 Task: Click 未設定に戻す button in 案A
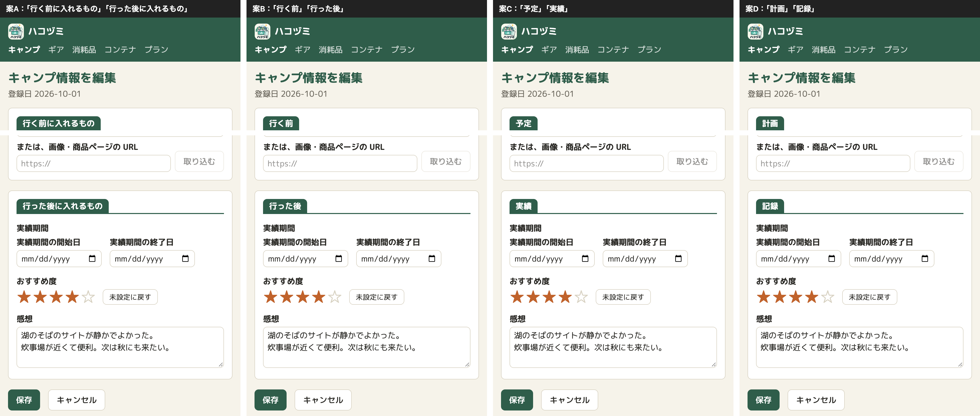click(x=130, y=297)
